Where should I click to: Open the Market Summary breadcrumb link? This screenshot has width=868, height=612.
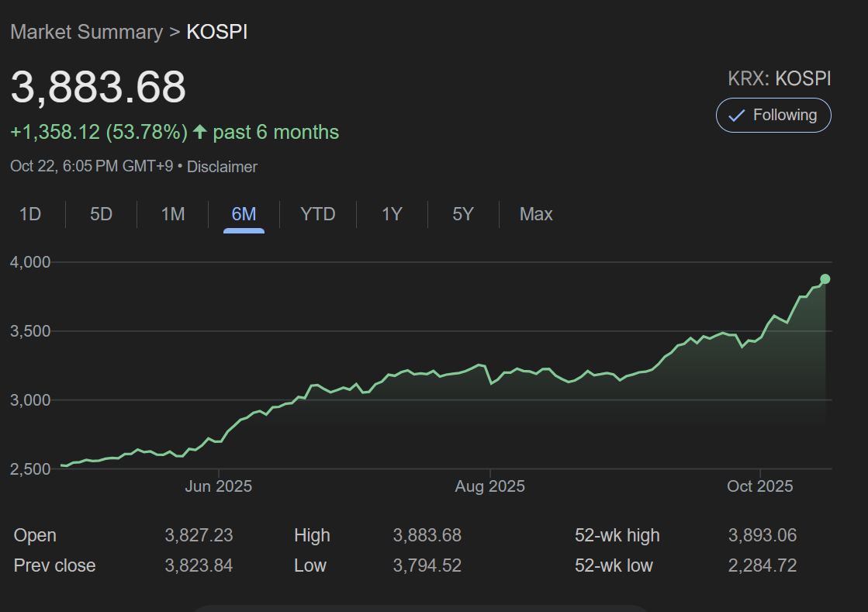(x=86, y=32)
